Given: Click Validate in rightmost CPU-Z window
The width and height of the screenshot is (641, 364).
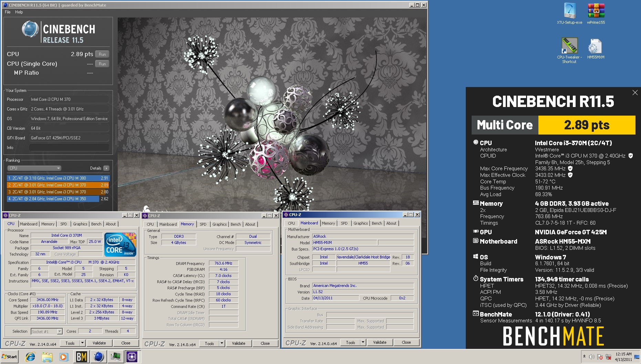Looking at the screenshot, I should point(380,342).
